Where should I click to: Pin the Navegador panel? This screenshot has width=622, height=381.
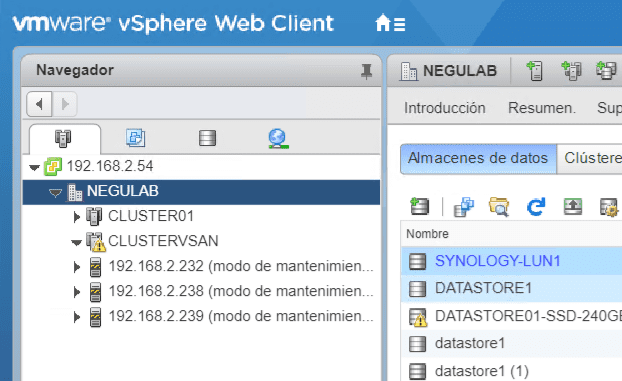point(366,71)
